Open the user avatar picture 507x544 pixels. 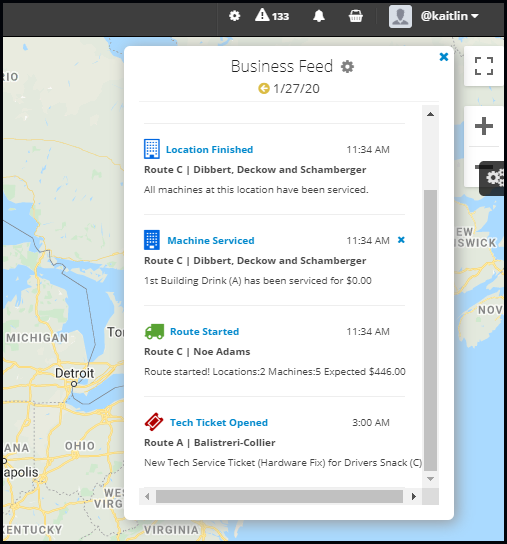click(400, 16)
